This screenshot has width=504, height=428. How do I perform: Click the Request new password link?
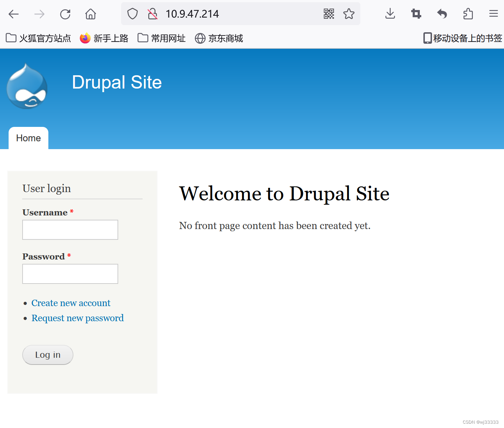[x=77, y=318]
